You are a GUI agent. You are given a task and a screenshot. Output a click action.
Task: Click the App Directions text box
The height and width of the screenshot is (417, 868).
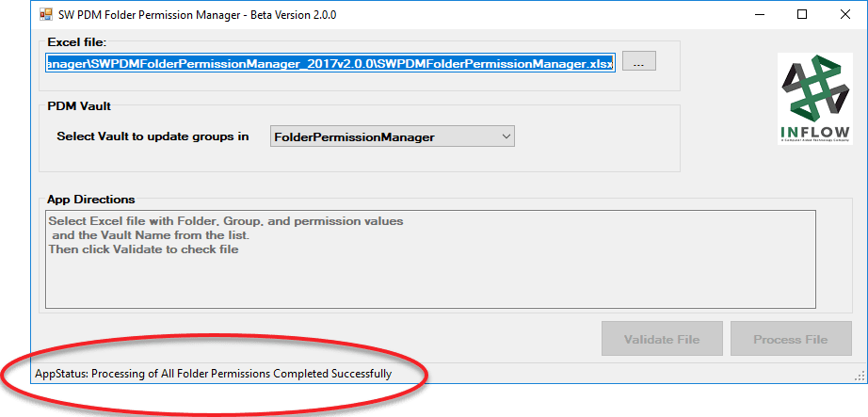point(430,259)
